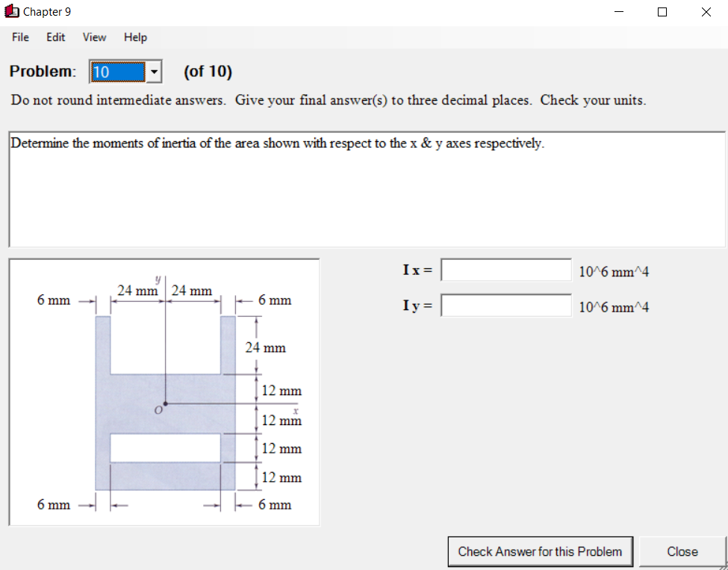Image resolution: width=728 pixels, height=570 pixels.
Task: Open the Edit menu
Action: 55,37
